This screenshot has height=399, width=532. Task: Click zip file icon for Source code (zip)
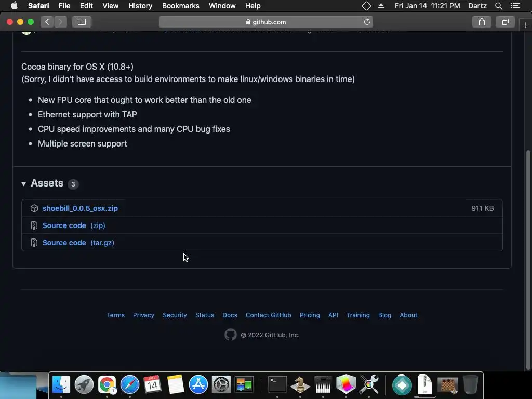tap(34, 225)
